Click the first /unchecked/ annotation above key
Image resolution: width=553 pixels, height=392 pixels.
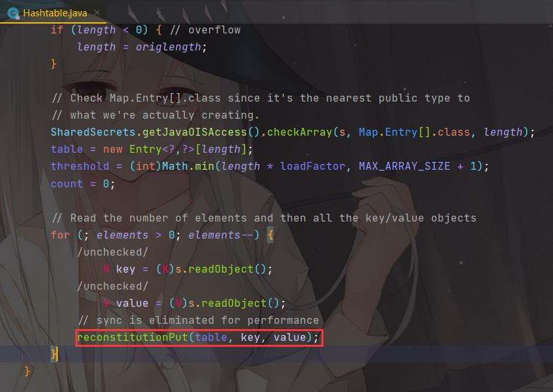point(113,252)
